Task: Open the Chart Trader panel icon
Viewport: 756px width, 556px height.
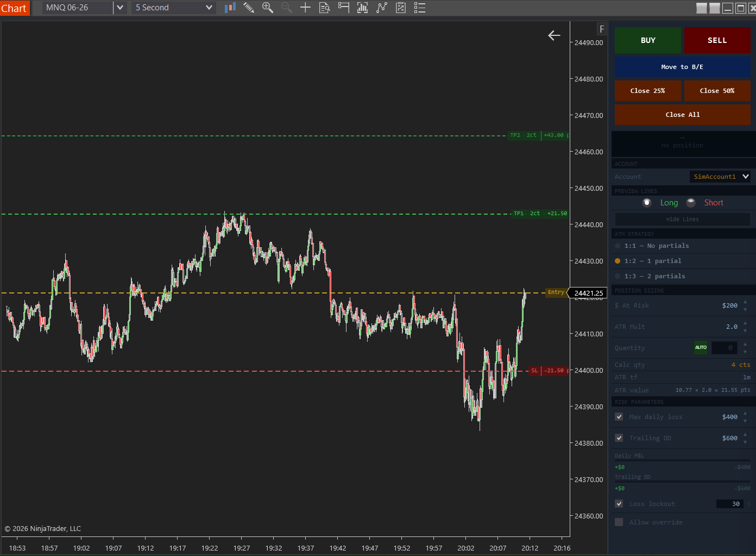Action: [343, 8]
